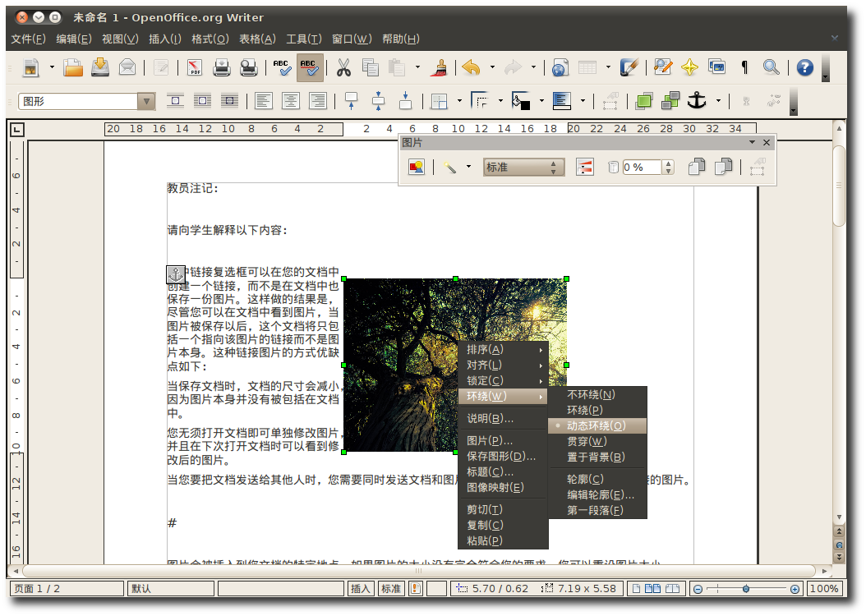Viewport: 866px width, 616px height.
Task: Open the anchor type dropdown arrow
Action: (718, 101)
